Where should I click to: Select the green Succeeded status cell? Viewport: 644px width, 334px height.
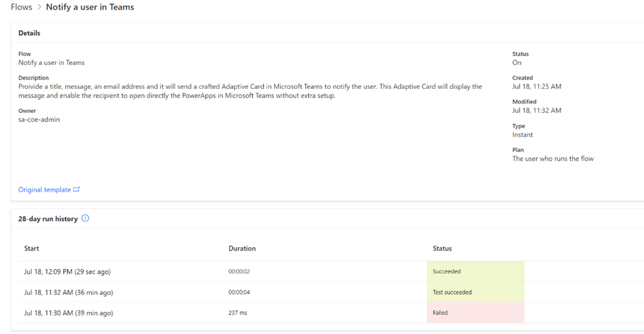click(x=475, y=272)
